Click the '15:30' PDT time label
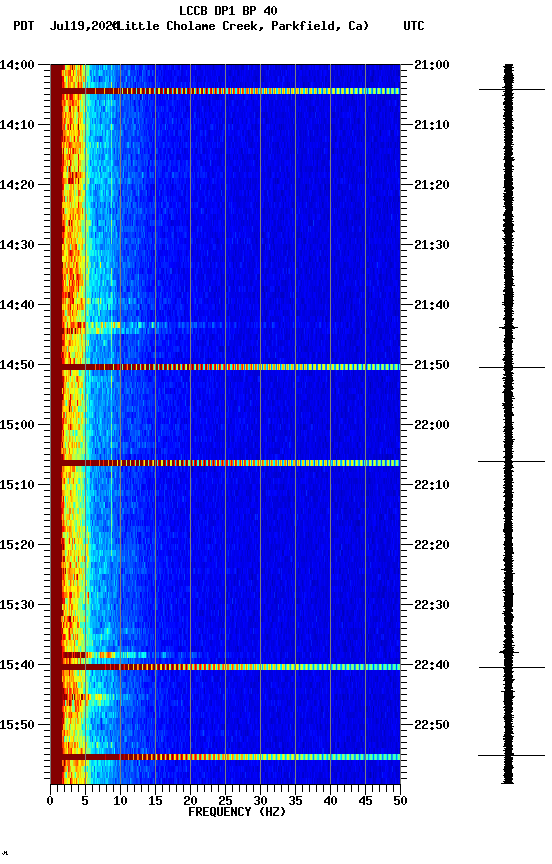 pos(17,606)
